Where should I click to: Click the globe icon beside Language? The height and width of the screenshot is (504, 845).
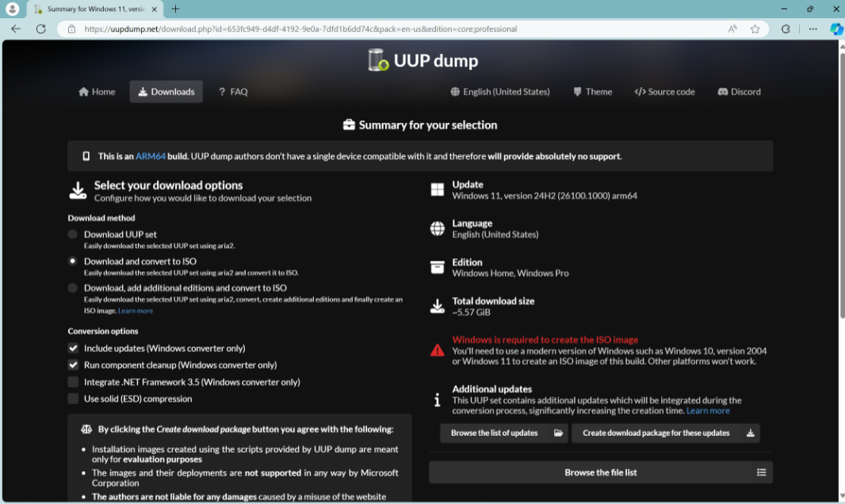coord(437,228)
